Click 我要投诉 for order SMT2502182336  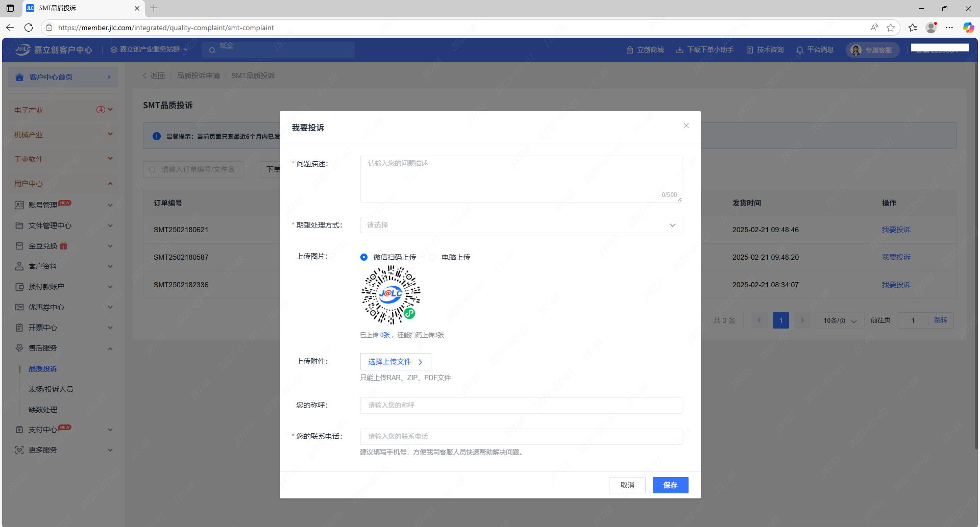tap(896, 285)
